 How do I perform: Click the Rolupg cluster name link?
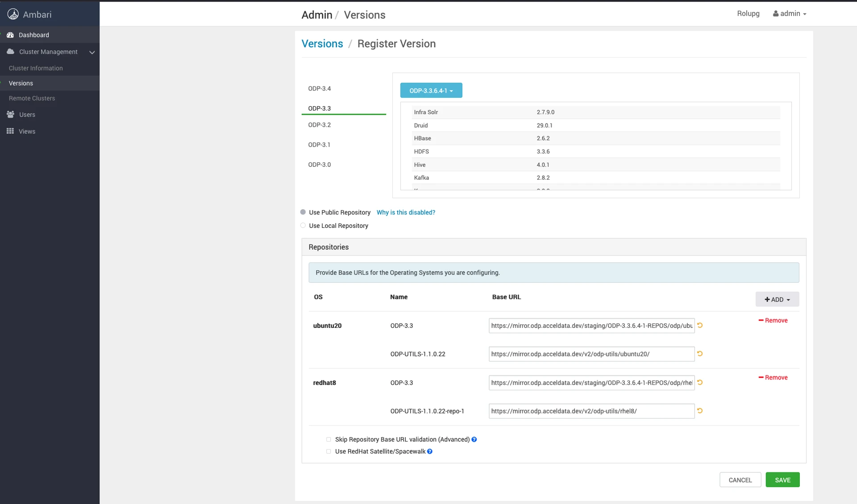748,13
